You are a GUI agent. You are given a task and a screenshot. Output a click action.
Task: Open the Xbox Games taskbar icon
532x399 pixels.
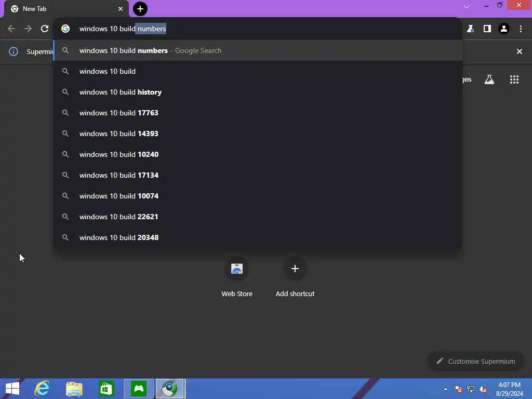(139, 389)
